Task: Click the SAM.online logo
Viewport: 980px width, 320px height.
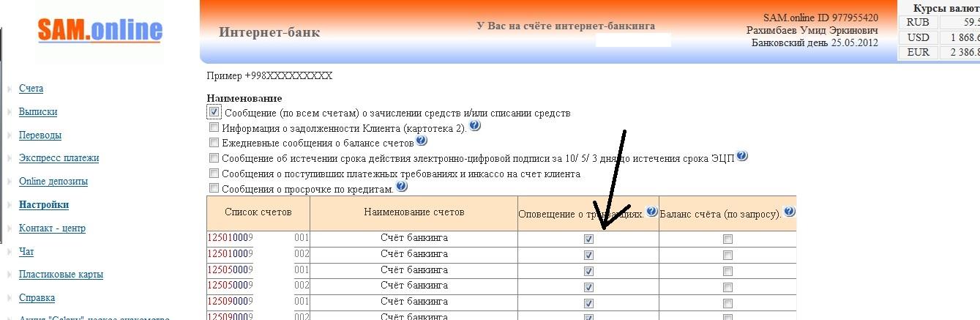Action: (x=100, y=31)
